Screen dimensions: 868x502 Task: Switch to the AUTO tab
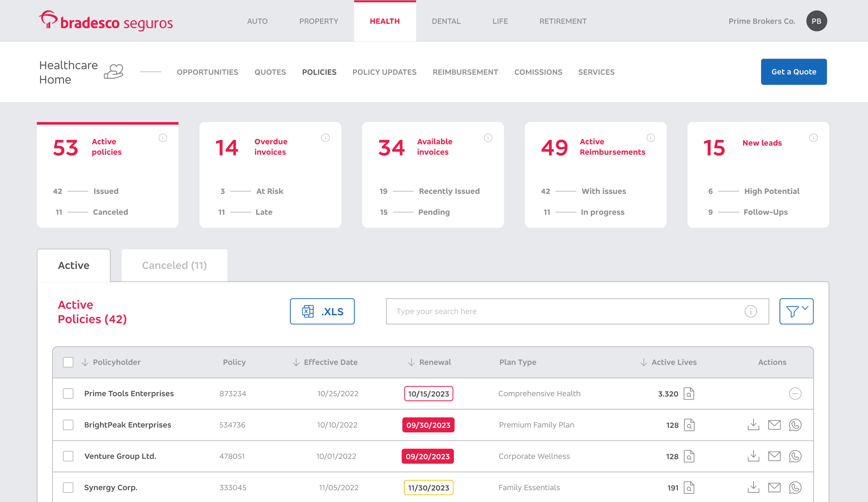[257, 21]
